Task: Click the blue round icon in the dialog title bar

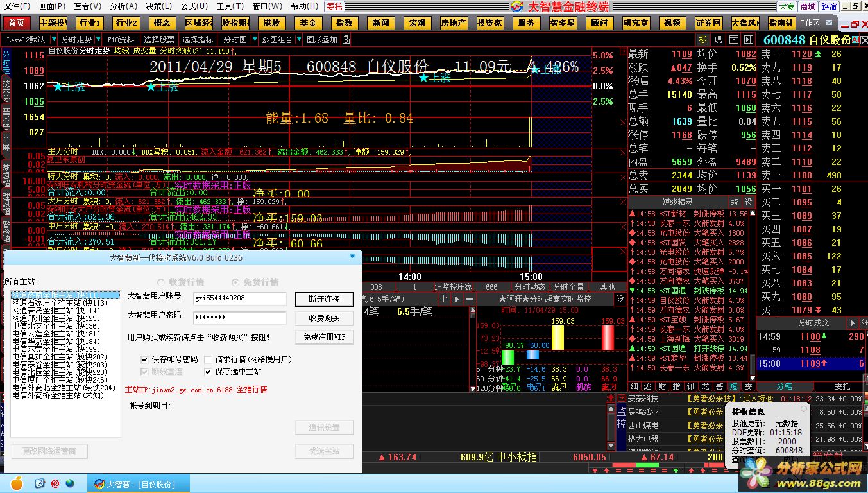Action: (352, 256)
